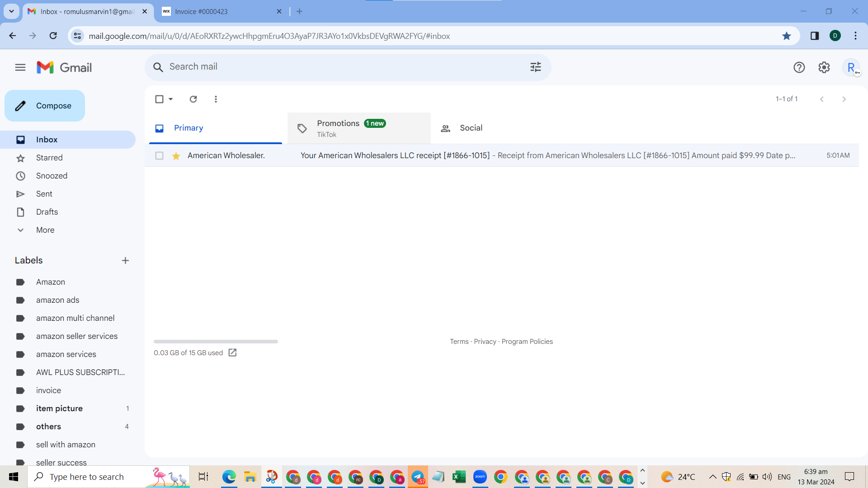
Task: Open the American Wholesalers receipt email
Action: click(x=502, y=155)
